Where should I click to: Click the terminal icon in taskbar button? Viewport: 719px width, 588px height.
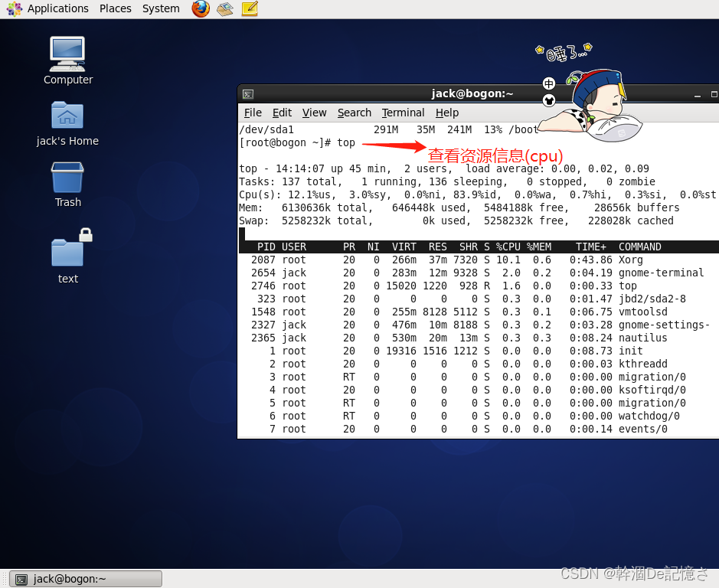click(x=21, y=580)
